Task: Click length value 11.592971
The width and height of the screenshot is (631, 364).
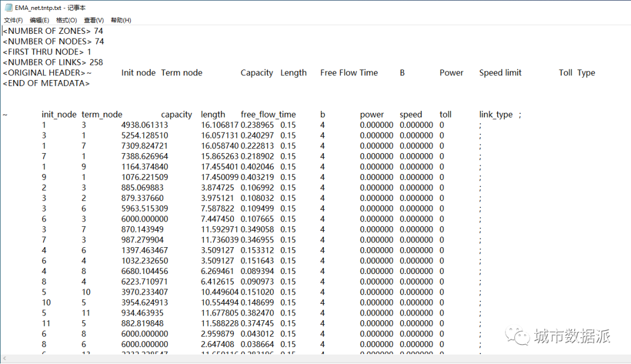Action: pos(220,230)
